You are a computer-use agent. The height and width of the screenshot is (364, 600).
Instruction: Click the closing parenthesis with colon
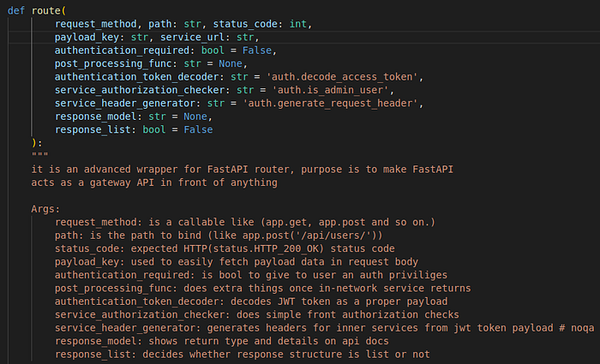(37, 143)
